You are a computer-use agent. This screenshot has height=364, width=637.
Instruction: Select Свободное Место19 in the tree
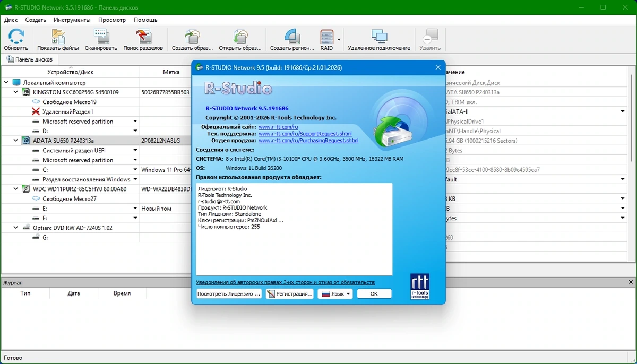pos(70,102)
